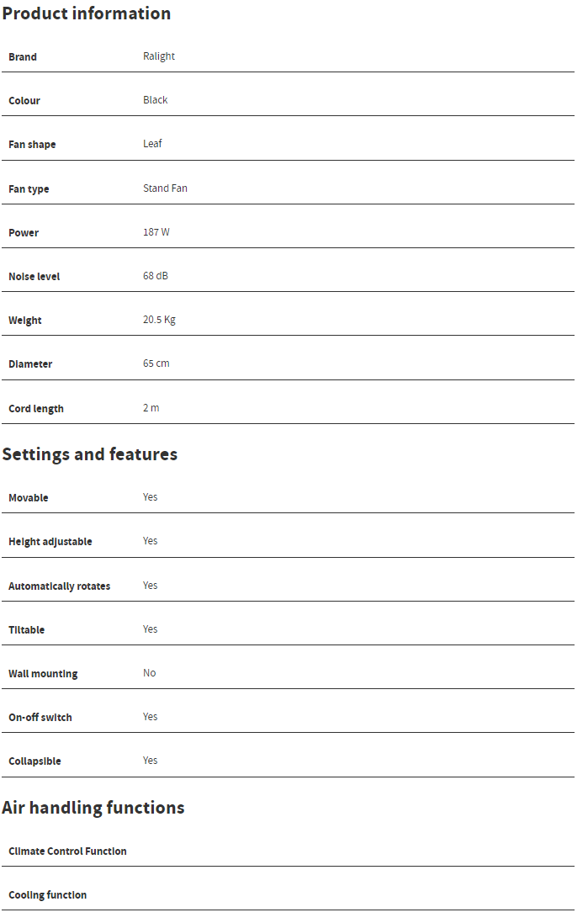Screen dimensions: 588x923
Task: Select the Wall mounting No value
Action: pos(149,673)
